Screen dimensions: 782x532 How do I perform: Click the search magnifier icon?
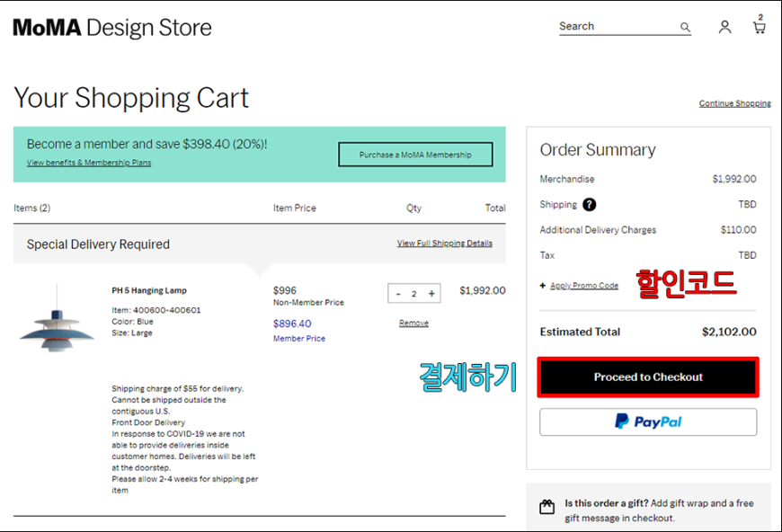[x=685, y=27]
